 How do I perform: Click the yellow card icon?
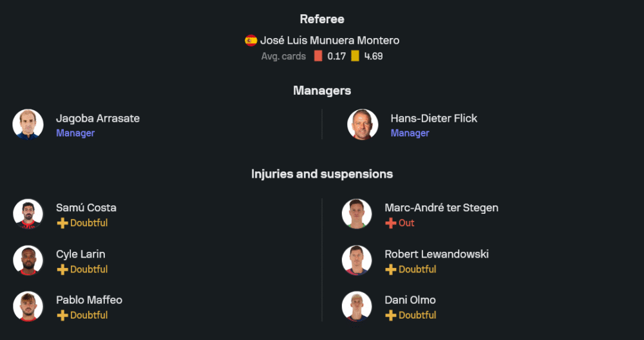(355, 56)
